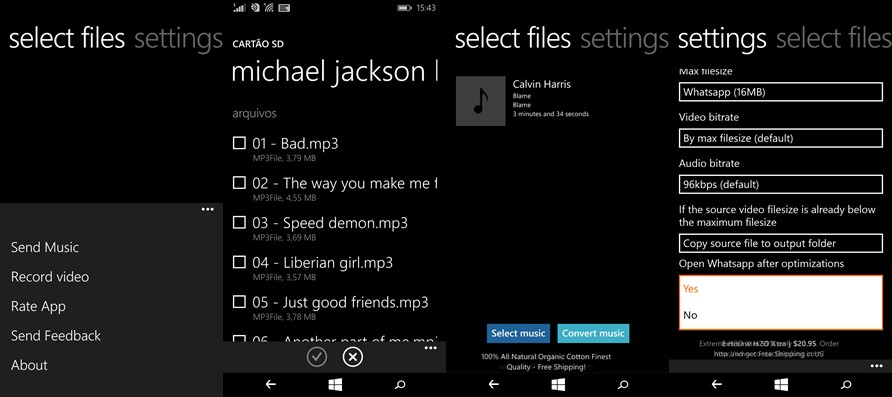Check the 05 - Just good friends.mp3 checkbox
The image size is (892, 397).
click(239, 301)
